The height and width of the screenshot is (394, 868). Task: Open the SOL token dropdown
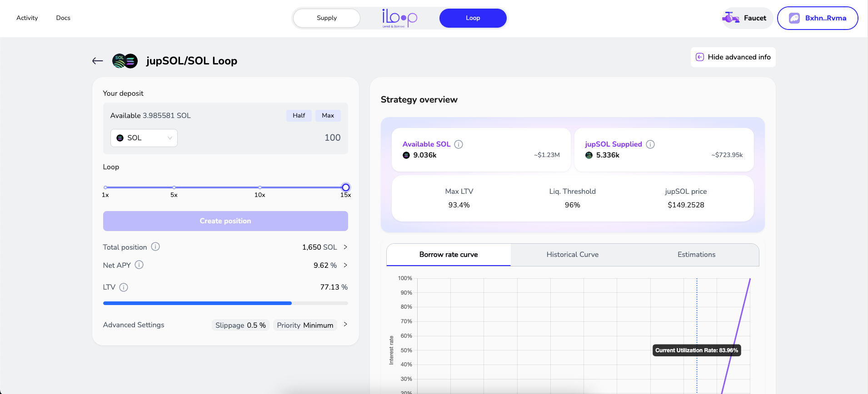coord(144,138)
